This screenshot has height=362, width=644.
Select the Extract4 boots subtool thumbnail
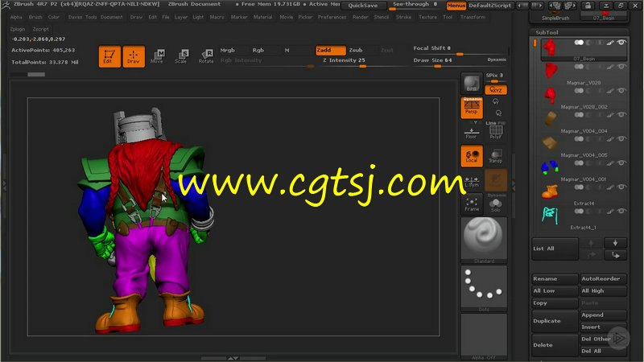tap(551, 191)
